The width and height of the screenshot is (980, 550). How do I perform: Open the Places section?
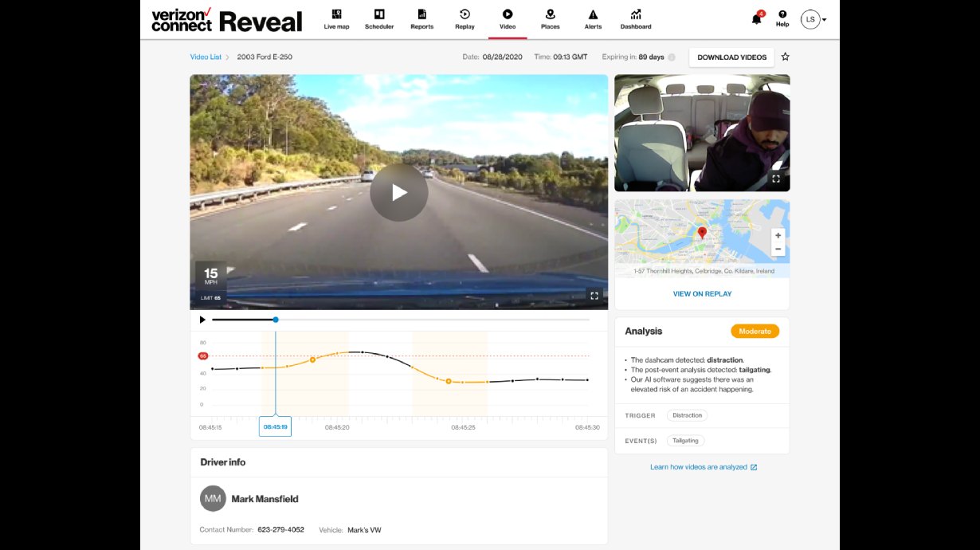tap(550, 19)
